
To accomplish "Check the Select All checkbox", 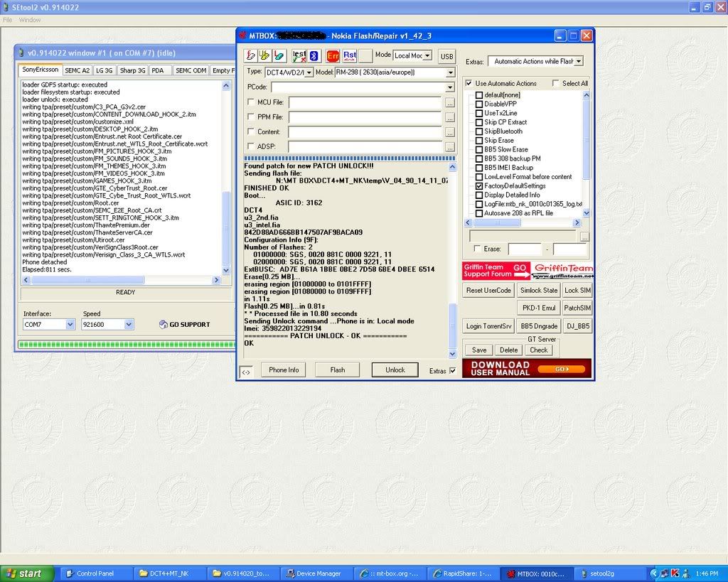I will click(556, 83).
